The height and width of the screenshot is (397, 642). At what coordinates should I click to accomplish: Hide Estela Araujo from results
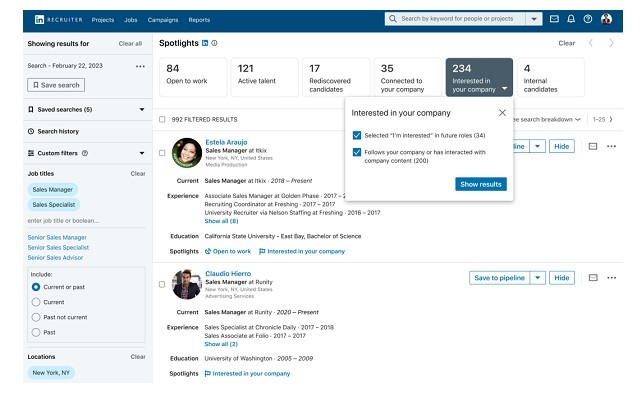pyautogui.click(x=561, y=146)
